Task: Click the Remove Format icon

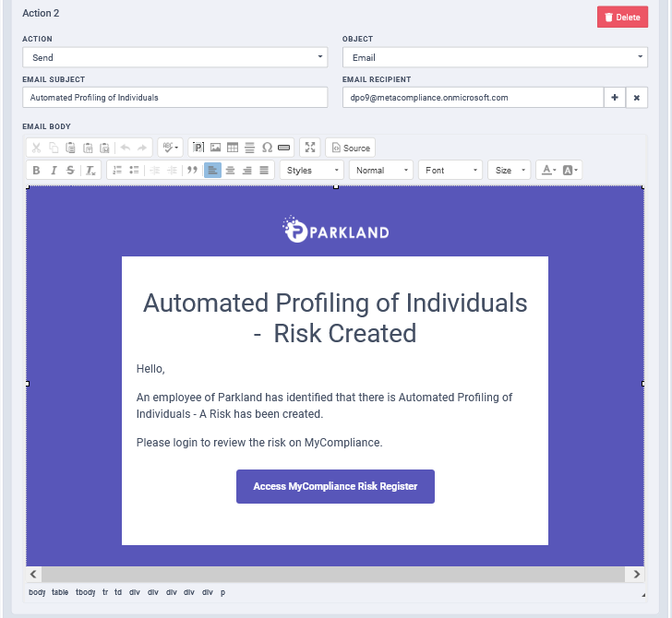Action: click(x=90, y=171)
